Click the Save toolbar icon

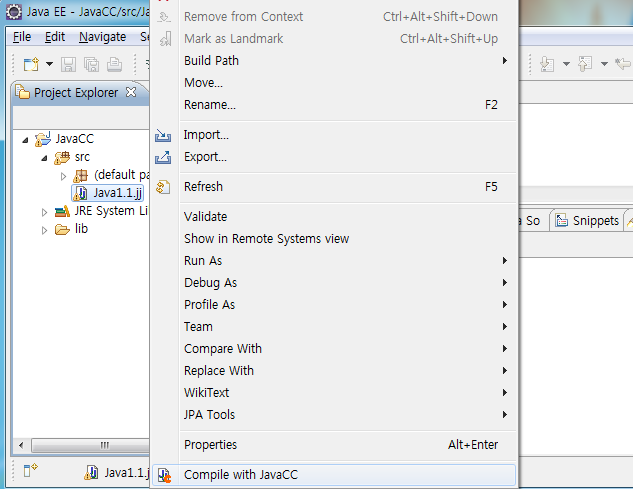[x=68, y=64]
